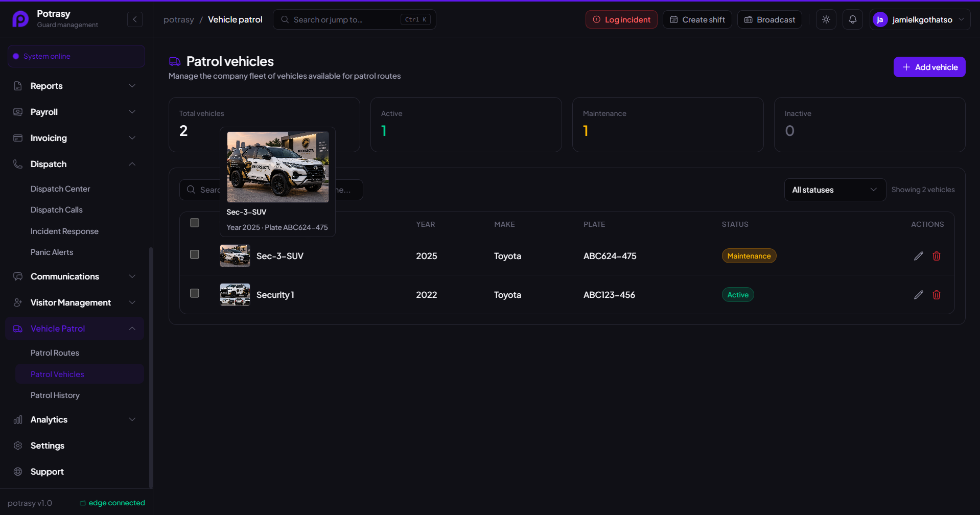The width and height of the screenshot is (980, 515).
Task: Click the Sec-3-SUV vehicle thumbnail in table
Action: point(235,256)
